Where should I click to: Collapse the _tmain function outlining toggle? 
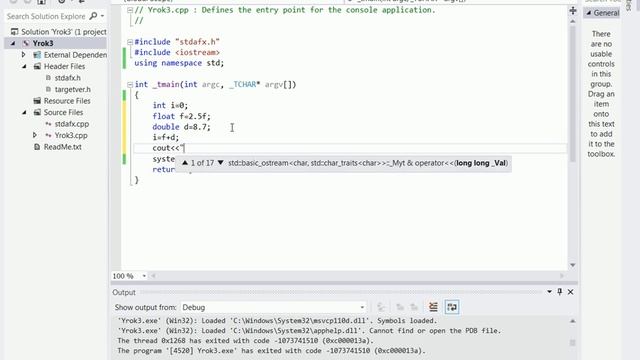(x=130, y=84)
